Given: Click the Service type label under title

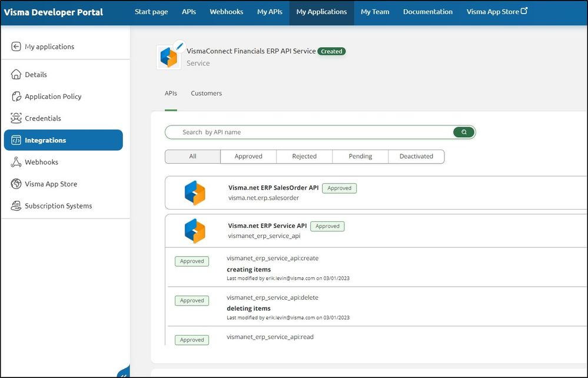Looking at the screenshot, I should point(198,64).
